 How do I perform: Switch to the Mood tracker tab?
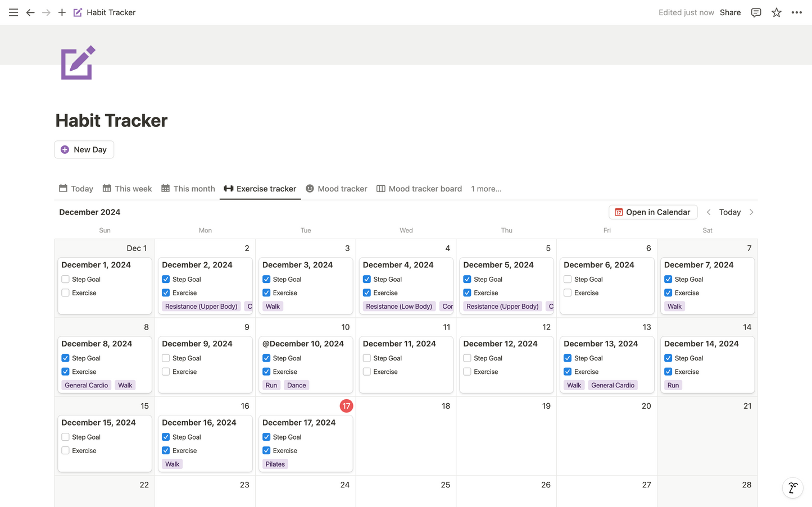(336, 189)
